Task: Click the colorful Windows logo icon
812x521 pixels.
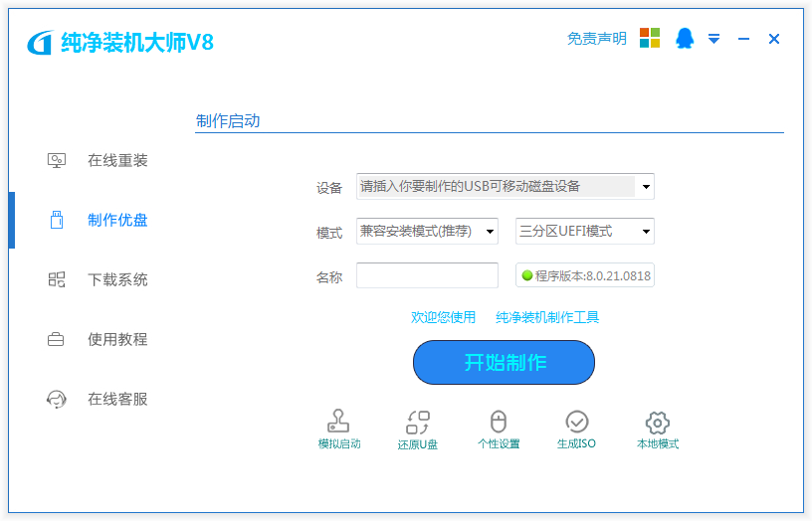Action: pyautogui.click(x=650, y=39)
